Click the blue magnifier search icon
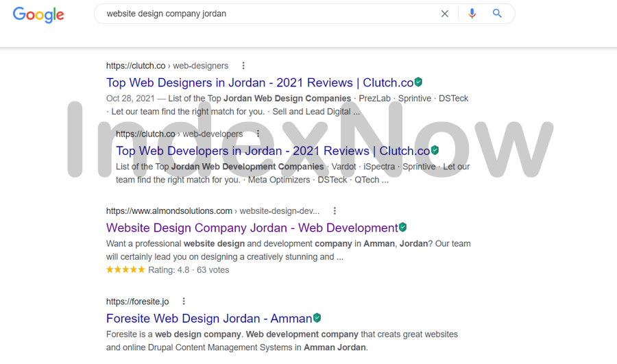Image resolution: width=617 pixels, height=364 pixels. [x=497, y=14]
